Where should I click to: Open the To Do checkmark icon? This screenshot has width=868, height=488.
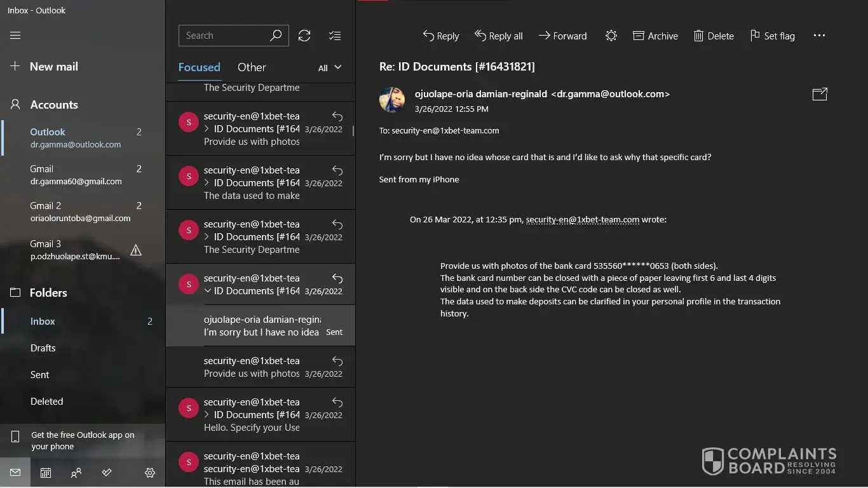click(107, 473)
